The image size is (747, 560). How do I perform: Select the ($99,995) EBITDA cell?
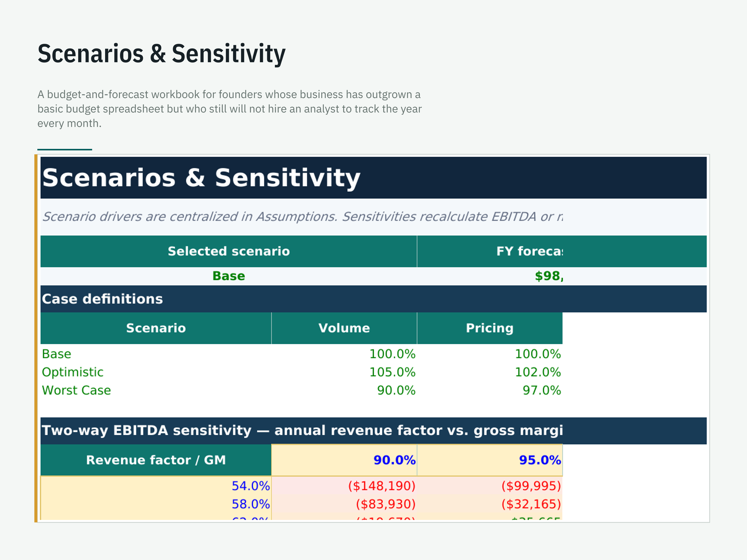(x=490, y=486)
